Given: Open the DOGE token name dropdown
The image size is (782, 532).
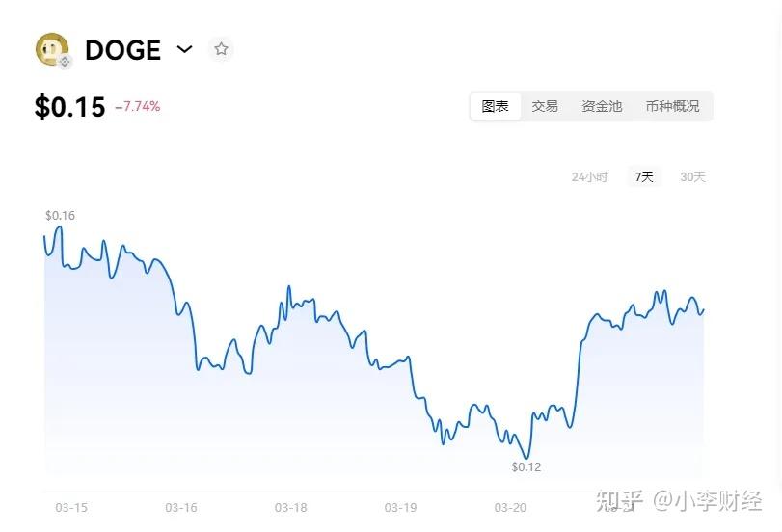Looking at the screenshot, I should (x=123, y=50).
